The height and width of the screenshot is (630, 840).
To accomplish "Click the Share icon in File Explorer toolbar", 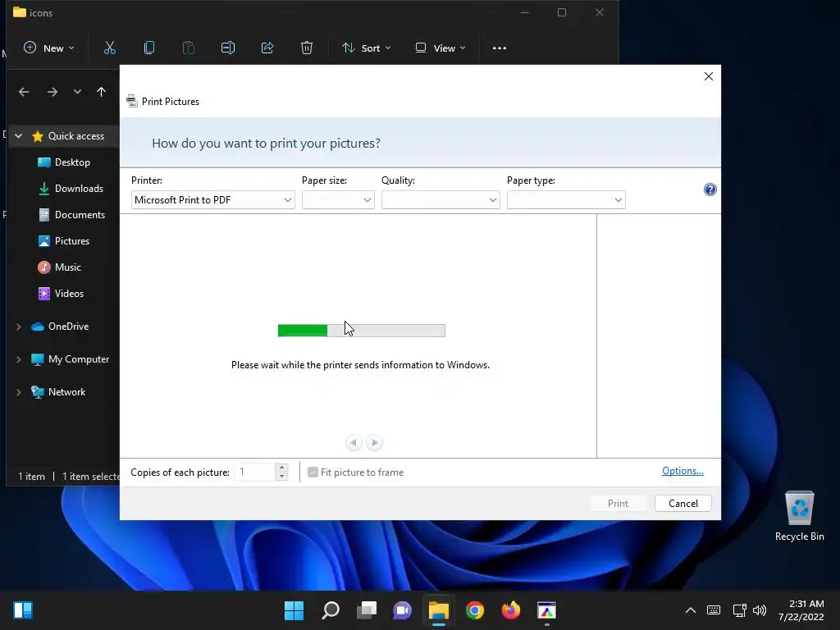I will tap(267, 48).
